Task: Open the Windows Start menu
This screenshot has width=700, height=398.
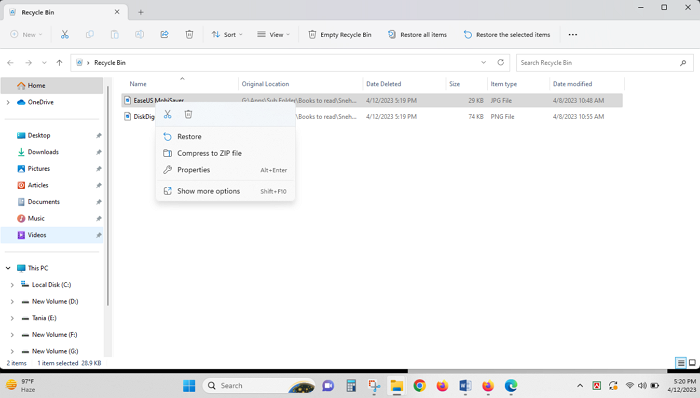Action: 189,386
